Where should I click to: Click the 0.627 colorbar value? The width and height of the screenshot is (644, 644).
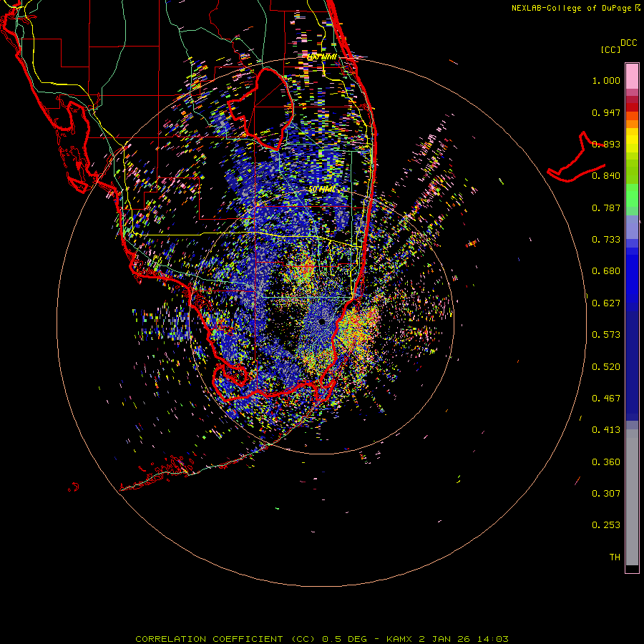click(606, 303)
